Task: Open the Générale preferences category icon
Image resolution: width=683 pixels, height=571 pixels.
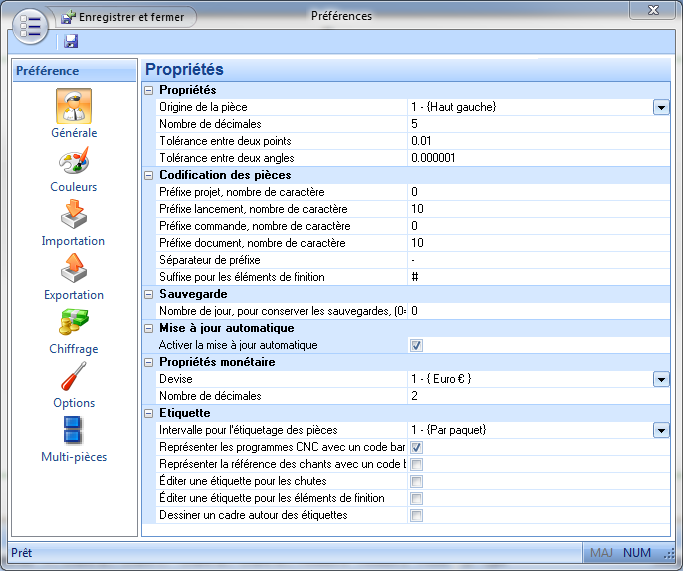Action: 74,107
